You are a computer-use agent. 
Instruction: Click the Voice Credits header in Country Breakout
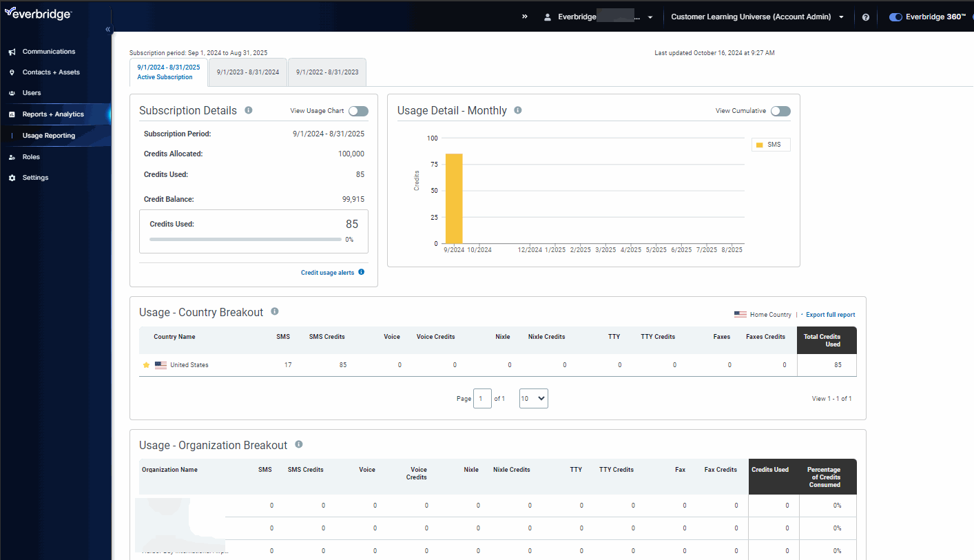pos(436,337)
